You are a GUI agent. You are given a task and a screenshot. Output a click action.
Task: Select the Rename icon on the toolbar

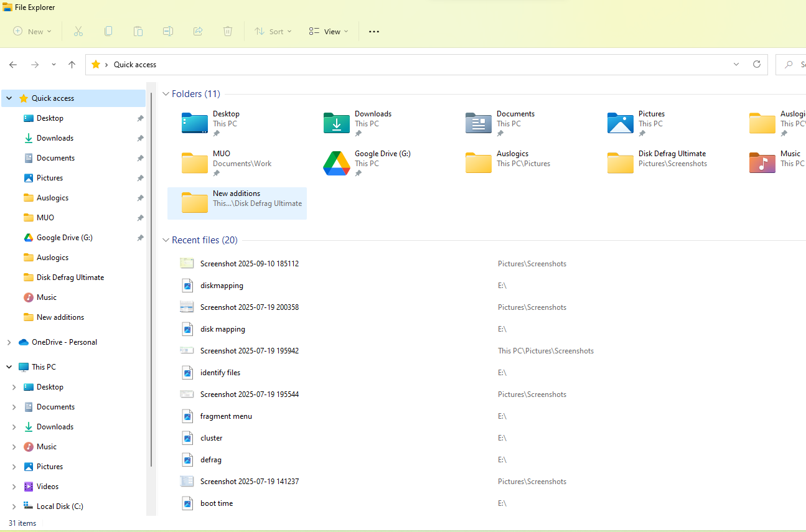click(x=167, y=31)
